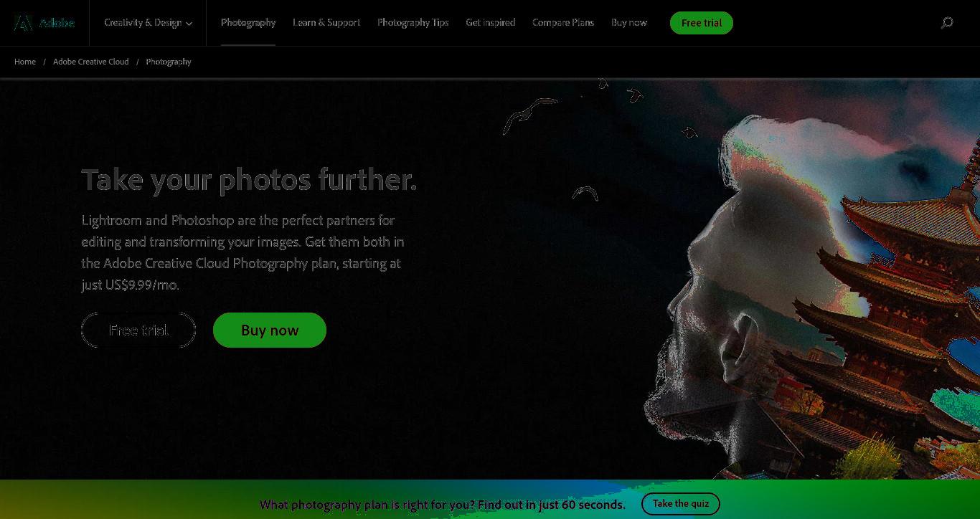
Task: Click the Photography breadcrumb item
Action: click(x=169, y=62)
